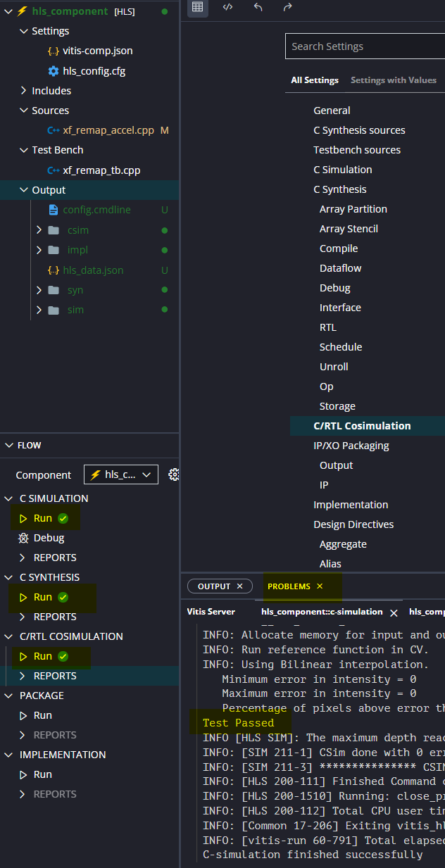Open the source code view icon
The width and height of the screenshot is (445, 868).
coord(227,7)
